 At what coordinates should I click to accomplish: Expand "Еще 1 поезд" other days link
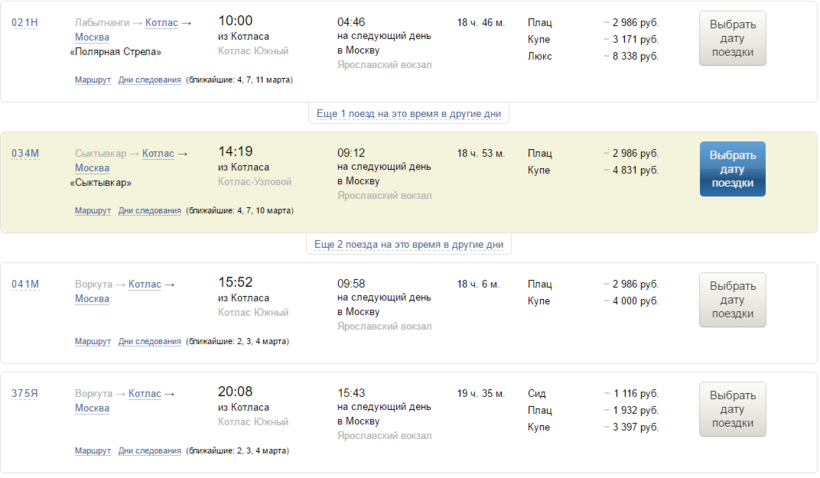click(408, 114)
